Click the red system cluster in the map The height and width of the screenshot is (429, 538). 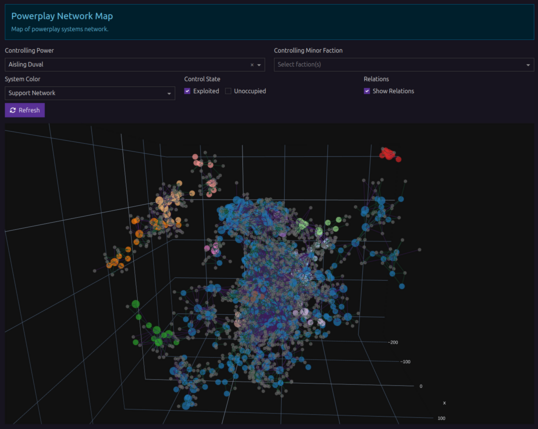point(390,154)
